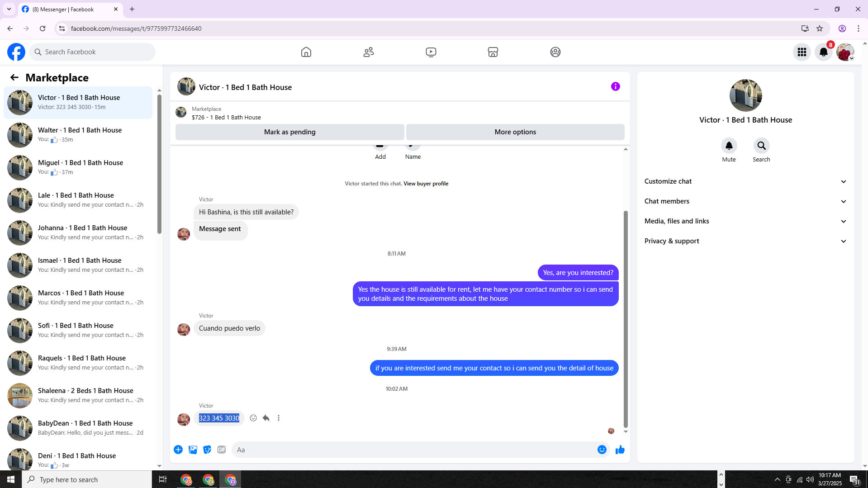Open the Windows Start menu
Screen dimensions: 868x488
coord(11,479)
